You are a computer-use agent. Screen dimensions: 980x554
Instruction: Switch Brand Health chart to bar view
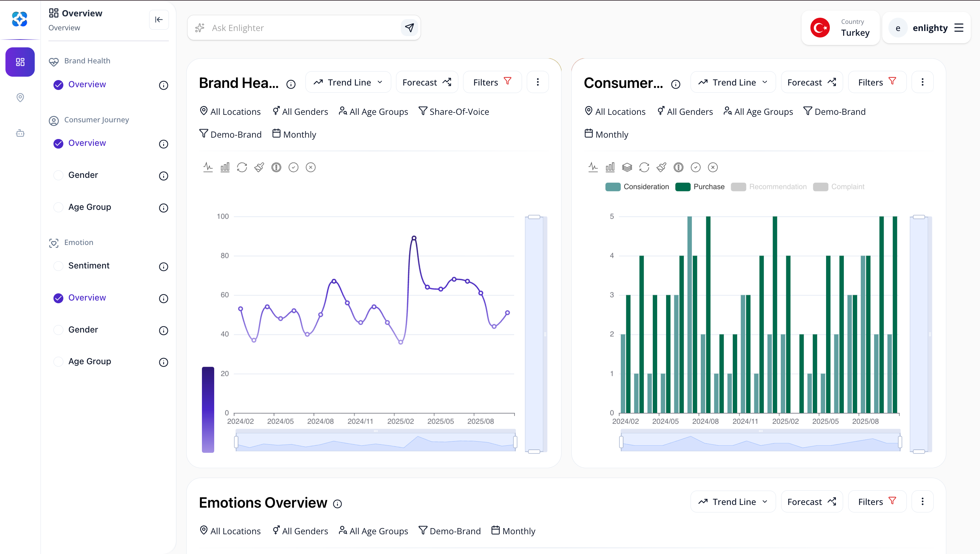pyautogui.click(x=225, y=167)
